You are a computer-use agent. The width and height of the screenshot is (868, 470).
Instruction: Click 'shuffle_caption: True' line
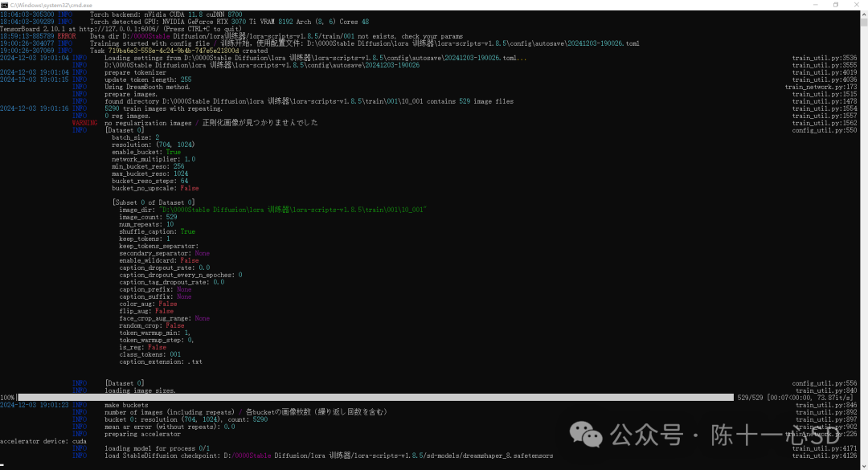coord(158,231)
